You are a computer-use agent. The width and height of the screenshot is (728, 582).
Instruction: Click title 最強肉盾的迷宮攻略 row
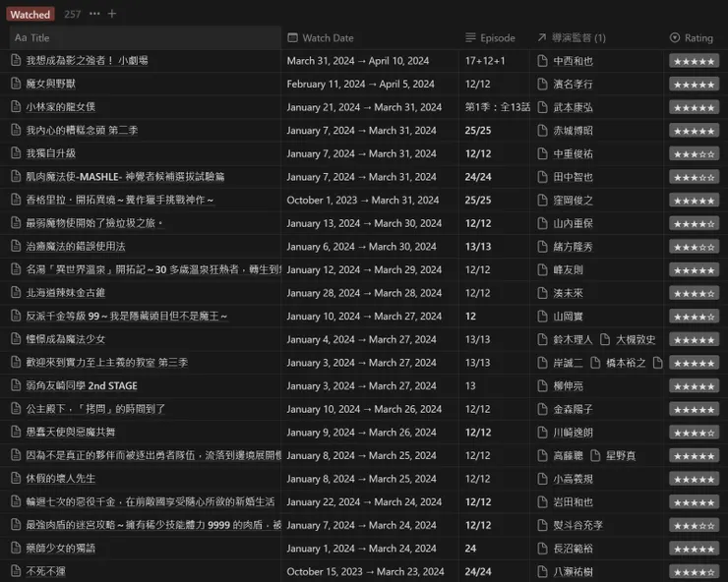(153, 524)
